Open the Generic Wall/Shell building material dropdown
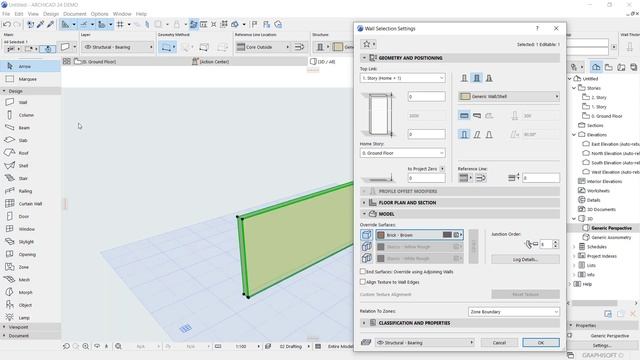 (509, 96)
